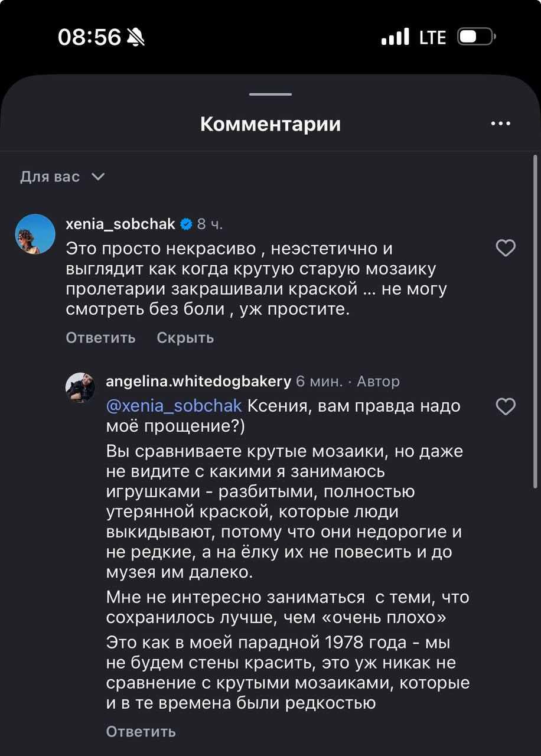
Task: Hide the comment with "Скрыть"
Action: tap(185, 338)
